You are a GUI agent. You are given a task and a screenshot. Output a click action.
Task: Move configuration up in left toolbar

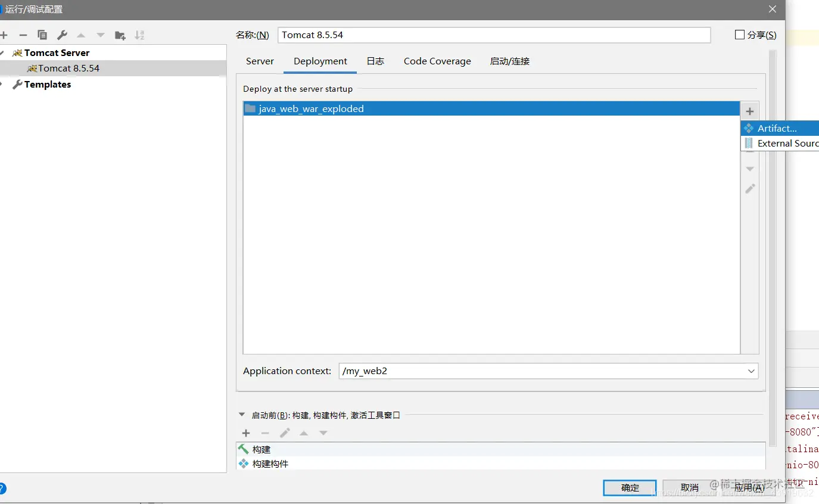[x=81, y=35]
